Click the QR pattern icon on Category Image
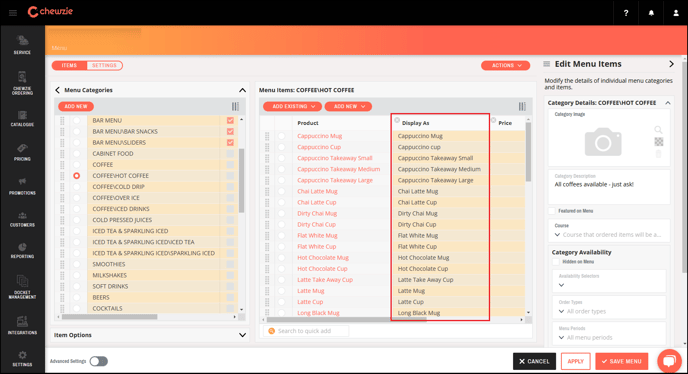The width and height of the screenshot is (688, 374). (x=659, y=141)
